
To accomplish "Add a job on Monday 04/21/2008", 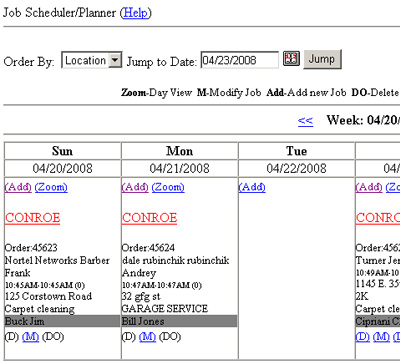I will tap(135, 187).
